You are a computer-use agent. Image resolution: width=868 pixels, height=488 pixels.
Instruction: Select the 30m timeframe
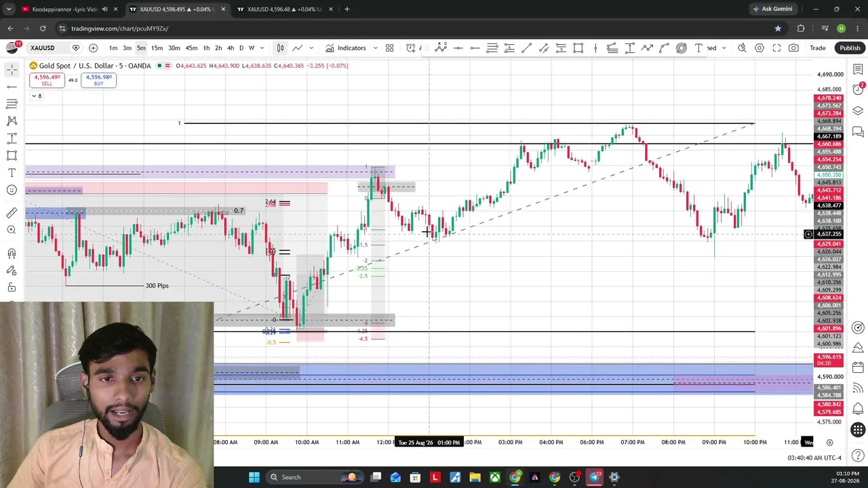(174, 48)
